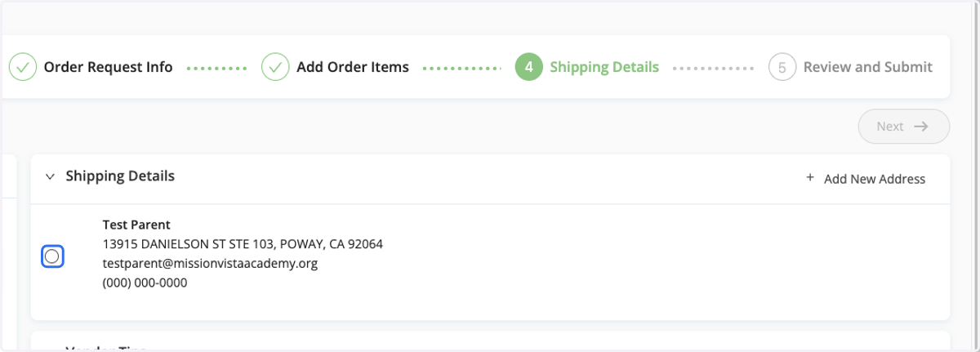This screenshot has width=980, height=352.
Task: Jump to the Review and Submit step
Action: [x=868, y=67]
